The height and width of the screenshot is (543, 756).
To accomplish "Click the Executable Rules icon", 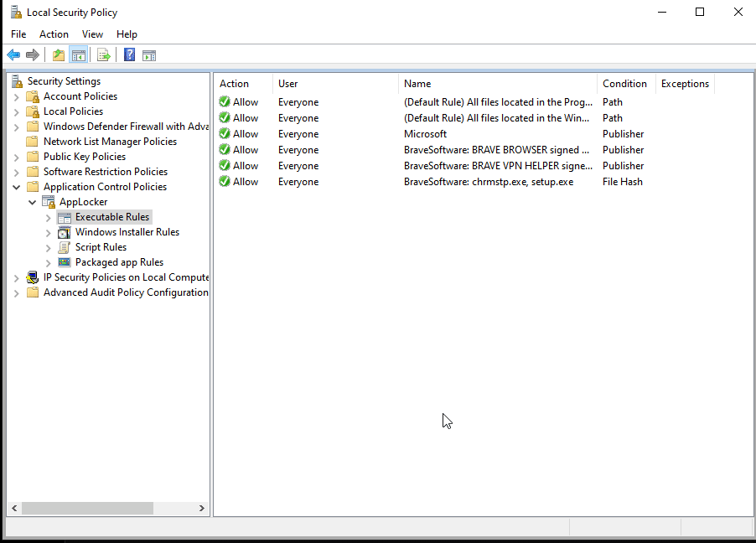I will coord(65,218).
